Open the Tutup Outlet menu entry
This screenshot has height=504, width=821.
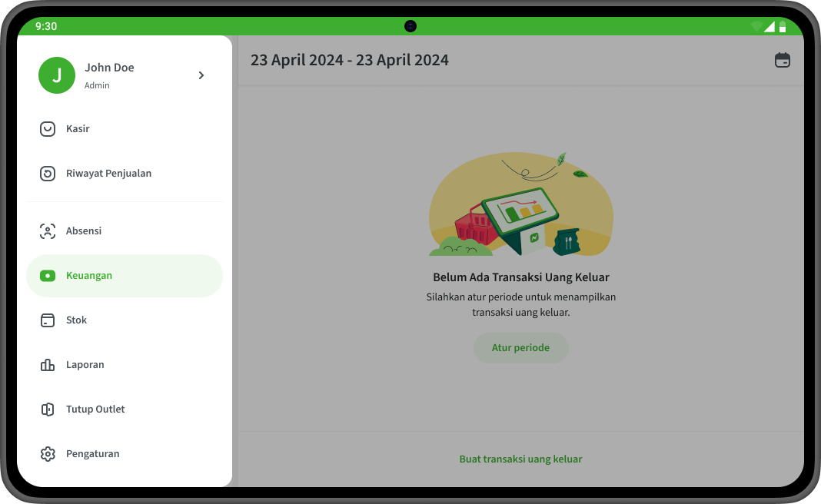click(125, 409)
